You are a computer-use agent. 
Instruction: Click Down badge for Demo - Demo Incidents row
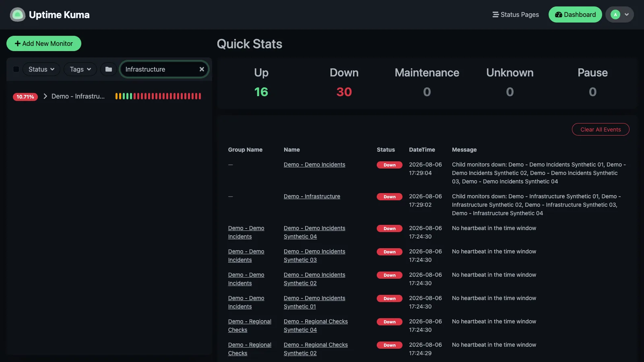389,165
